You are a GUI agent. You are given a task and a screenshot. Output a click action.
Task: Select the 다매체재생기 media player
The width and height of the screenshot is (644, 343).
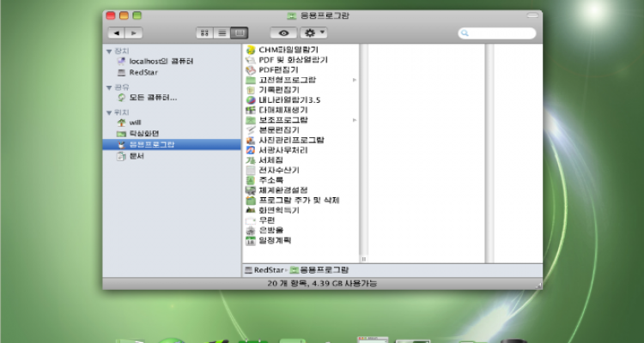[276, 110]
